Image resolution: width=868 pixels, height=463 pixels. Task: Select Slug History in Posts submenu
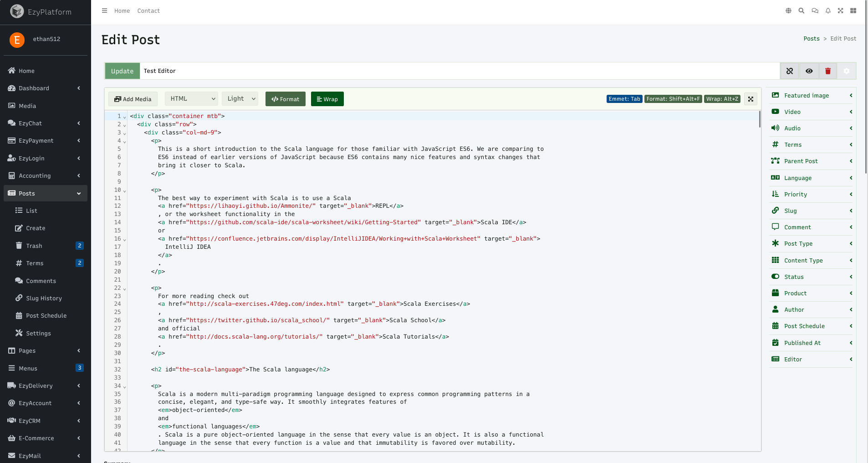(44, 298)
